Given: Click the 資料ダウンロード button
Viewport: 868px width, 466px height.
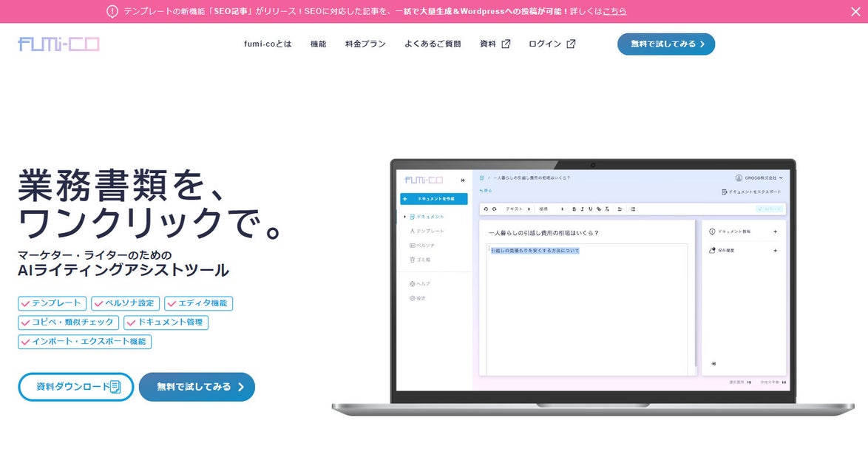Looking at the screenshot, I should point(76,387).
